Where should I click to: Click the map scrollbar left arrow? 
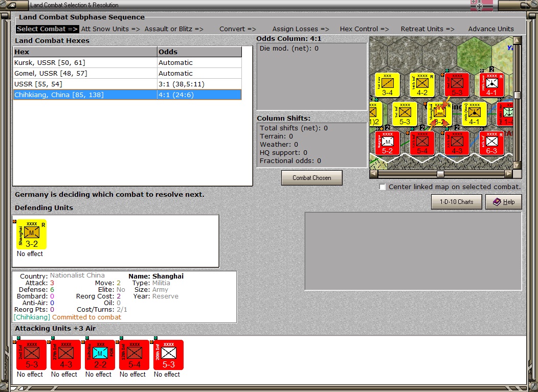(x=373, y=174)
